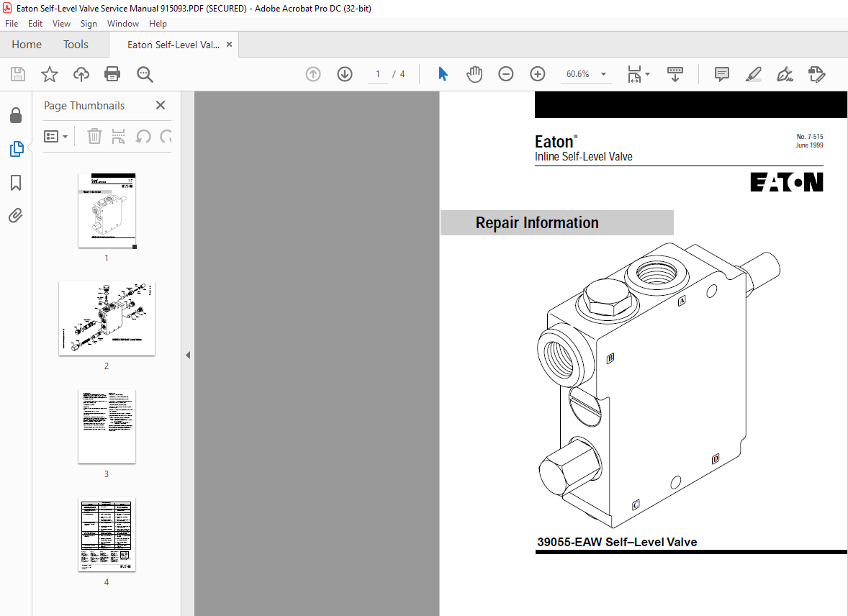Open the Sign menu
Image resolution: width=848 pixels, height=616 pixels.
coord(89,24)
